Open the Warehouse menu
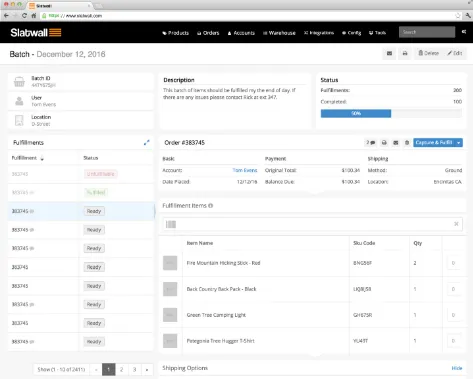The height and width of the screenshot is (379, 473). tap(279, 33)
